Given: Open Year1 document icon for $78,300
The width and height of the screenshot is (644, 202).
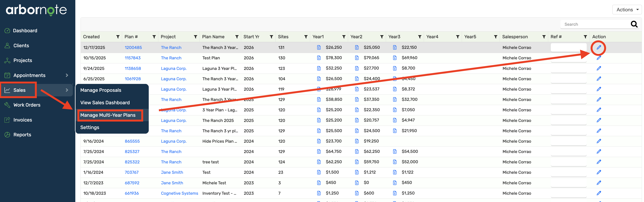Looking at the screenshot, I should 319,58.
